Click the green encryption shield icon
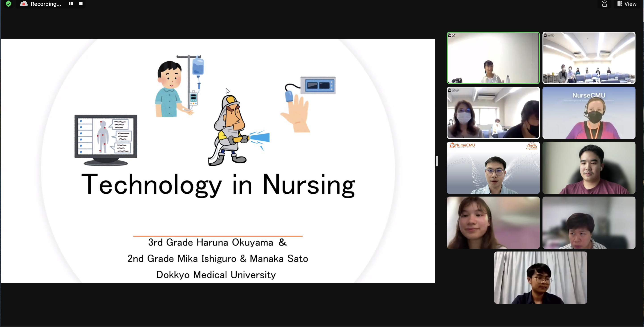Viewport: 644px width, 327px height. [8, 4]
